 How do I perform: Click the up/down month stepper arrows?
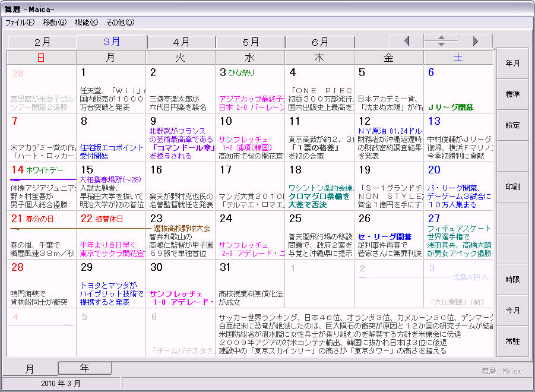click(x=441, y=42)
